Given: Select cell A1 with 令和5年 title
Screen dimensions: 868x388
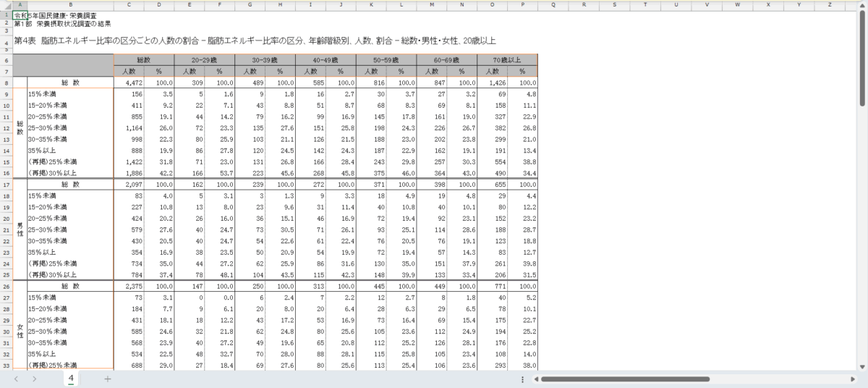Looking at the screenshot, I should (20, 15).
